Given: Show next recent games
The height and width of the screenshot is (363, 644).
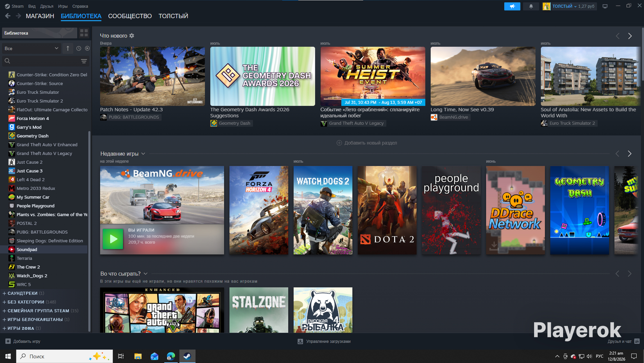Looking at the screenshot, I should 630,154.
